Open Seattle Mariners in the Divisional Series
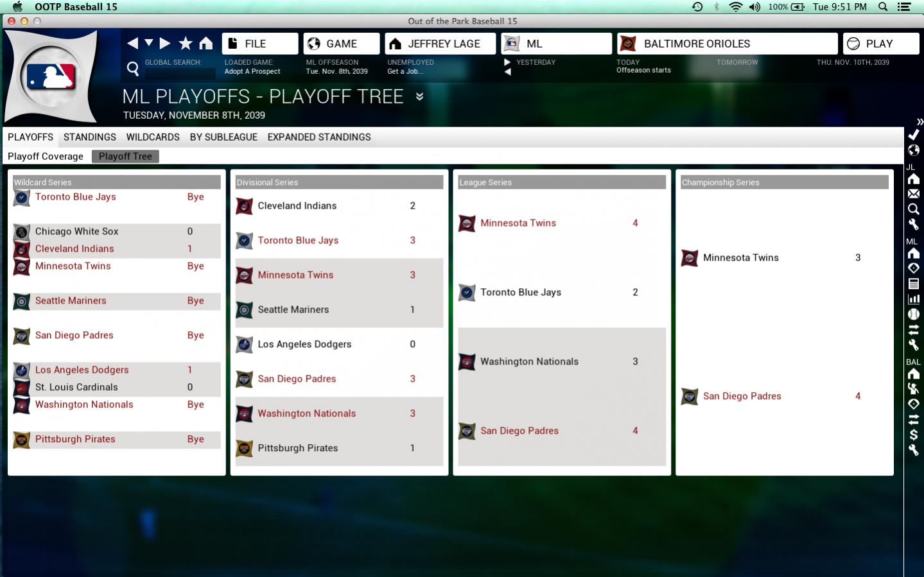The height and width of the screenshot is (577, 924). pos(293,309)
